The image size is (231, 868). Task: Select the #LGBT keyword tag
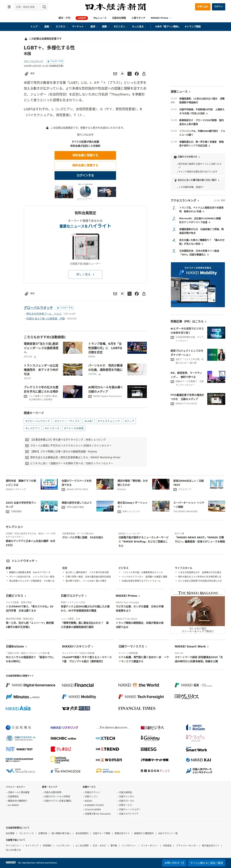(x=89, y=421)
